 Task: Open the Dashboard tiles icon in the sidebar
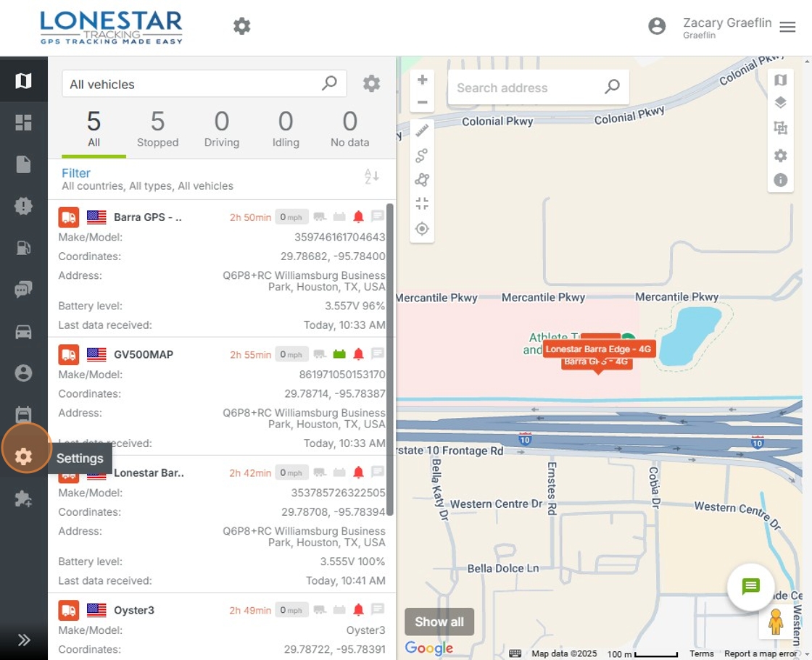[23, 122]
